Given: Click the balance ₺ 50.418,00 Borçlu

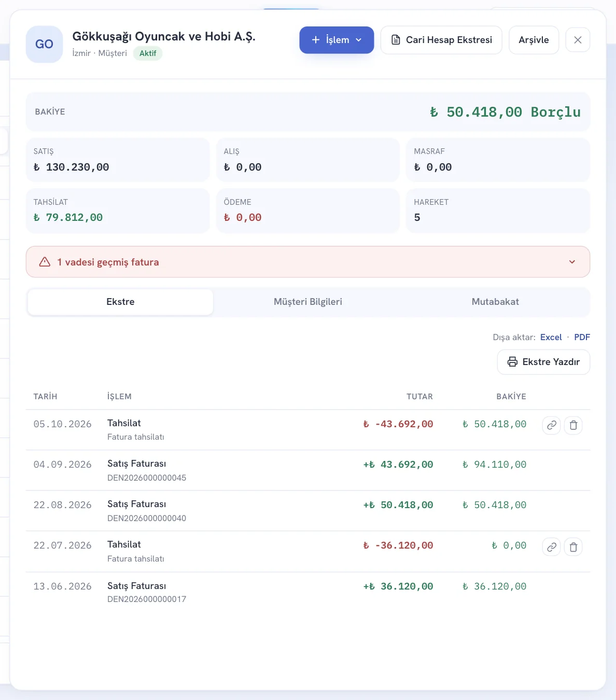Looking at the screenshot, I should pyautogui.click(x=505, y=112).
